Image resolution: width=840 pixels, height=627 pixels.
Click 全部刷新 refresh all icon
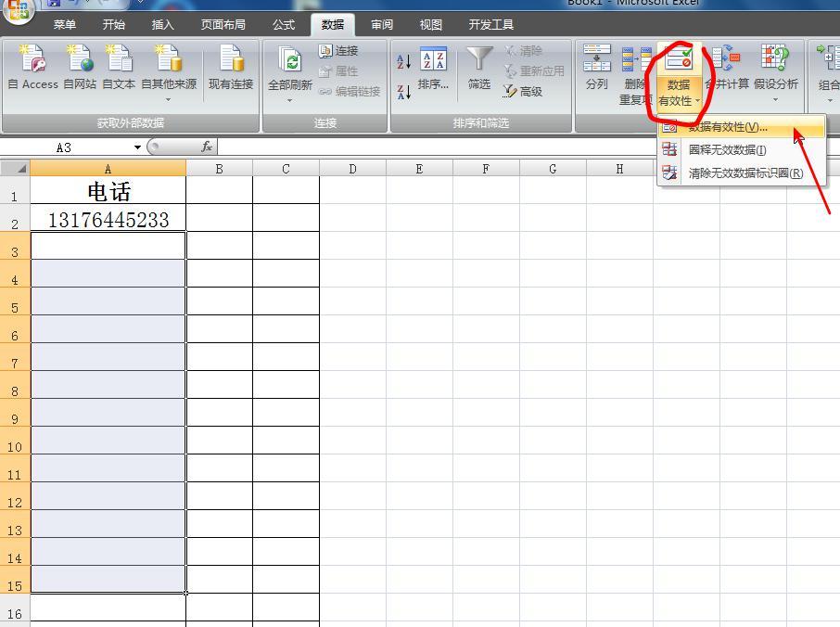pyautogui.click(x=290, y=59)
